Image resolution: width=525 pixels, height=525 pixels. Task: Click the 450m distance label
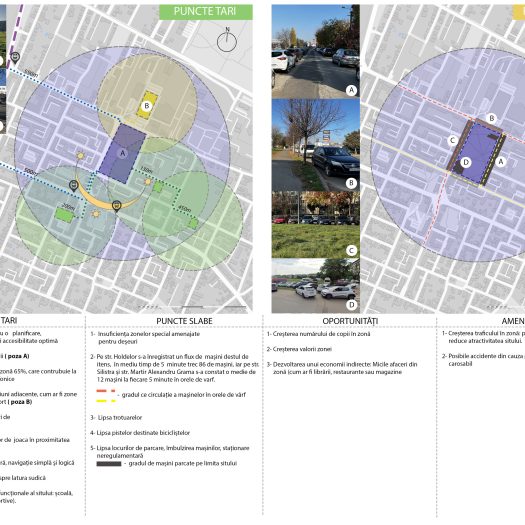184,208
